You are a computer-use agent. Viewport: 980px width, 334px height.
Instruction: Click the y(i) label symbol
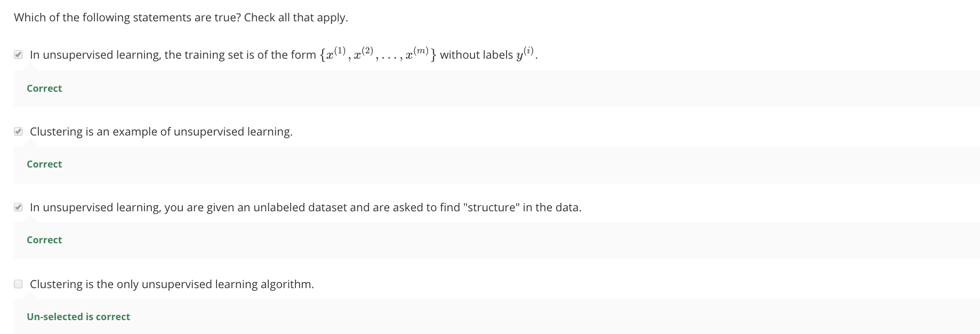525,54
